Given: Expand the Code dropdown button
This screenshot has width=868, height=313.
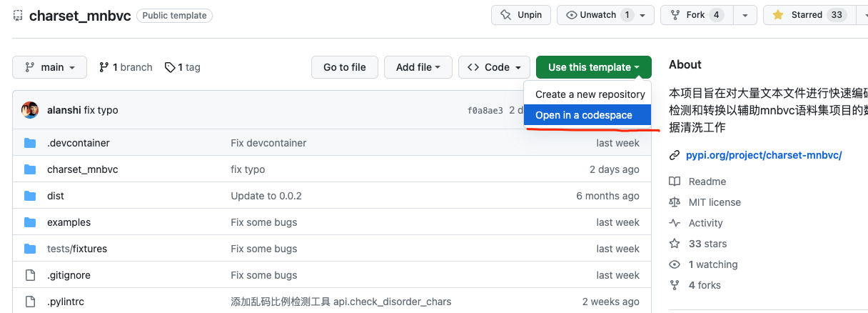Looking at the screenshot, I should (494, 67).
